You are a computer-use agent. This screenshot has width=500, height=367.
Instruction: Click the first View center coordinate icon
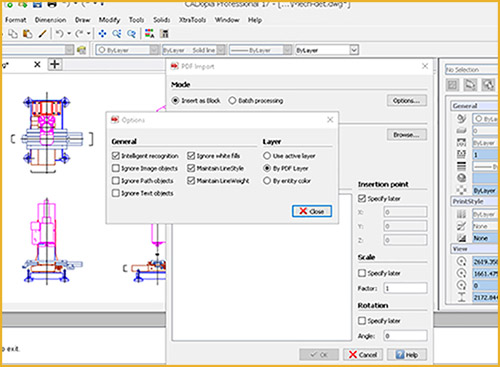click(461, 262)
